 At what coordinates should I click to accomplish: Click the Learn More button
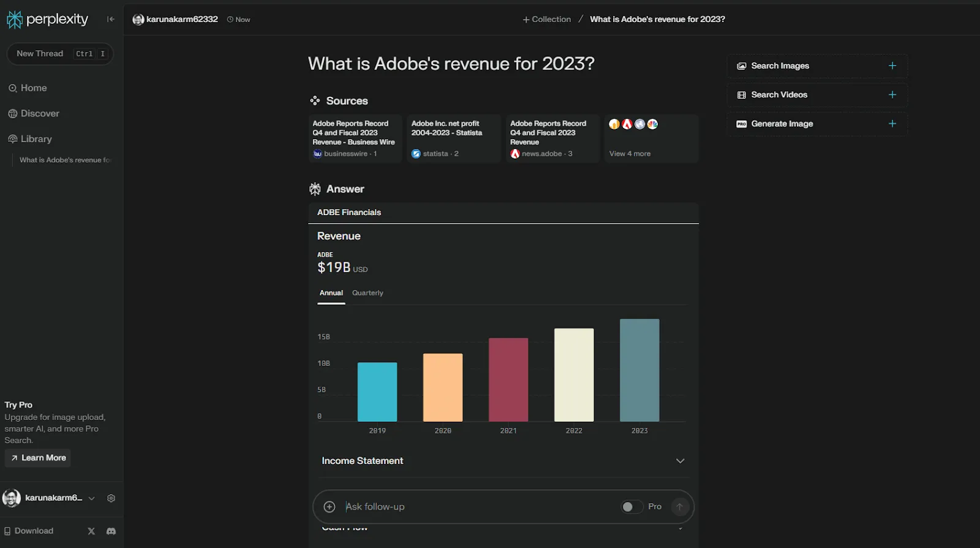click(x=38, y=458)
